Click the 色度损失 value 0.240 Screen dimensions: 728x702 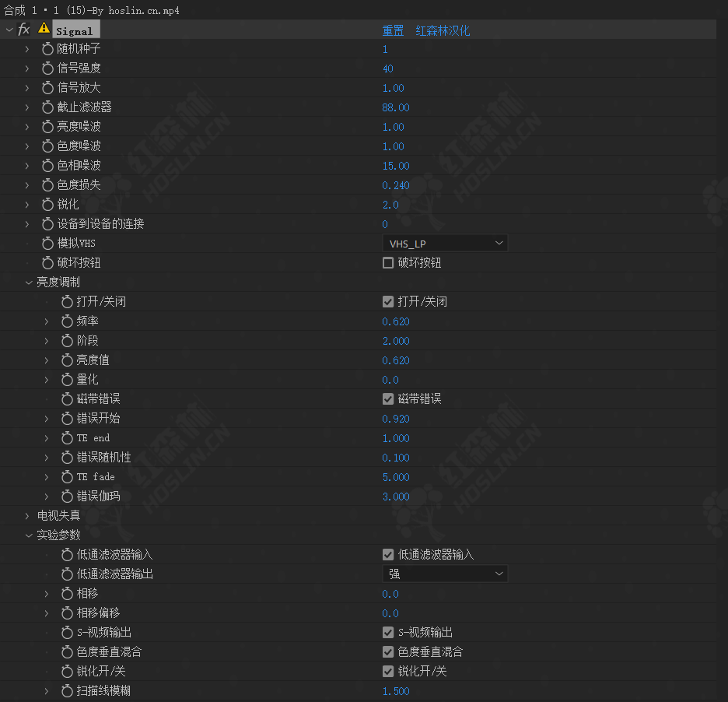click(x=396, y=185)
